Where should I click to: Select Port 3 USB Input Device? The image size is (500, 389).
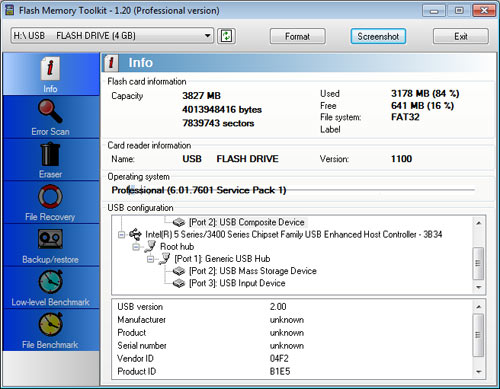[237, 283]
